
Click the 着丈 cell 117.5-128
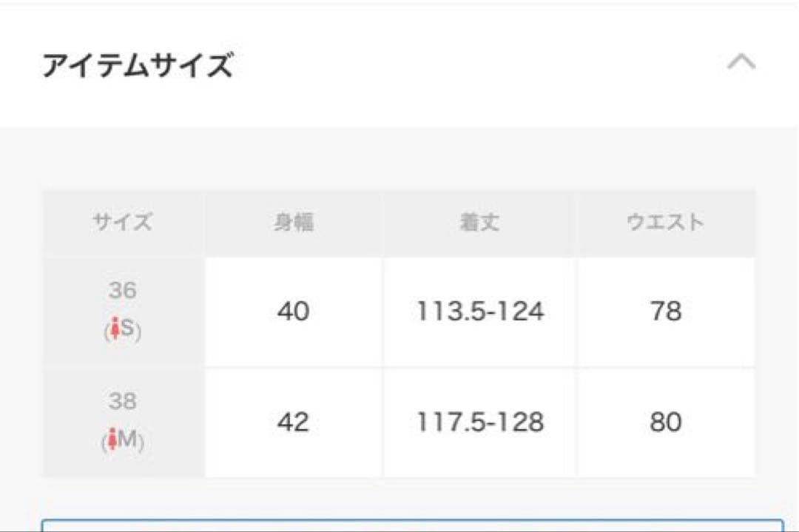pos(479,422)
